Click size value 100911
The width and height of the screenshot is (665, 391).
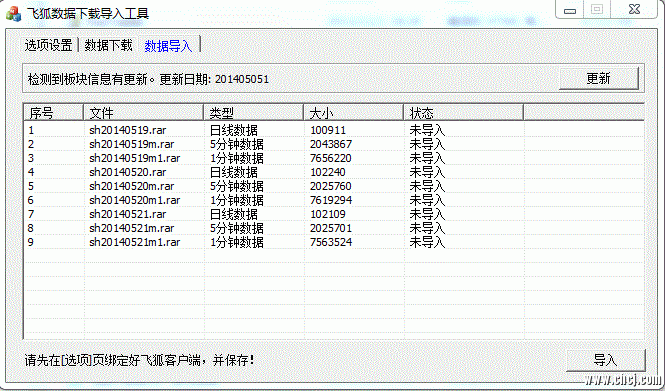328,130
